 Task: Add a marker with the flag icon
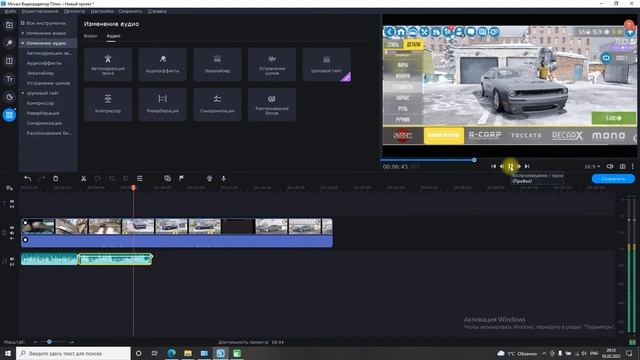point(181,178)
